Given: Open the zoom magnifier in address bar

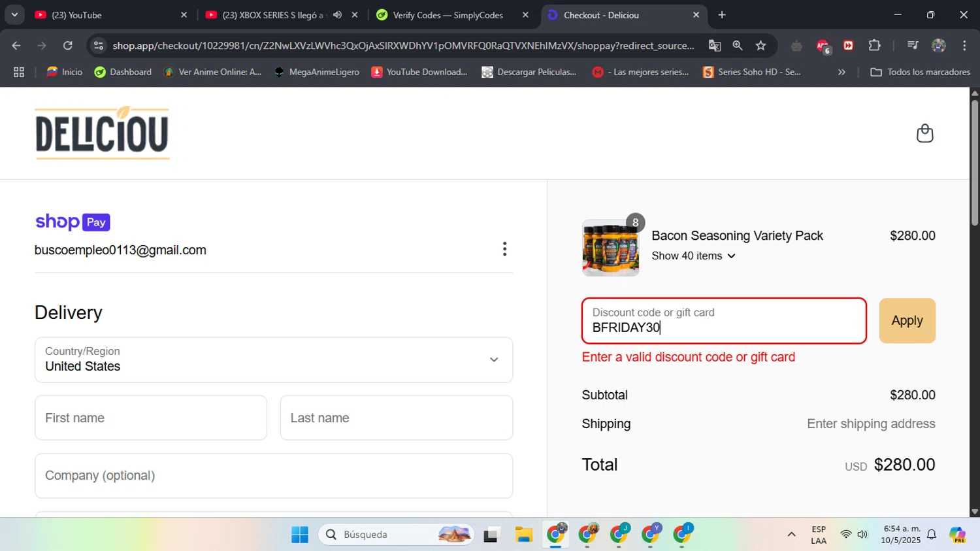Looking at the screenshot, I should coord(738,45).
